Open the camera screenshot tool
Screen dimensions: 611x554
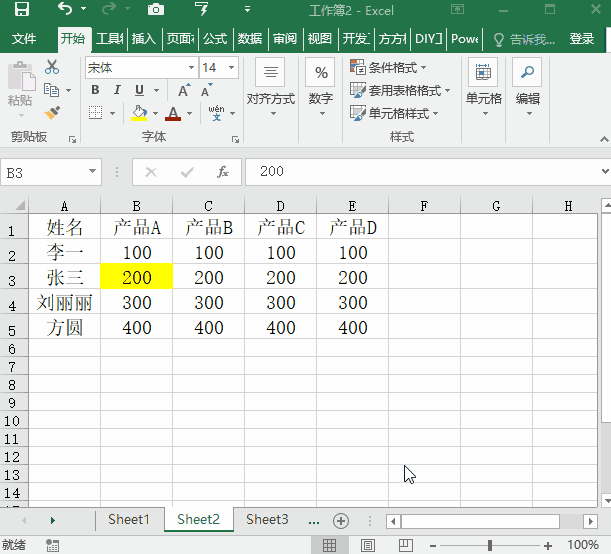tap(155, 9)
